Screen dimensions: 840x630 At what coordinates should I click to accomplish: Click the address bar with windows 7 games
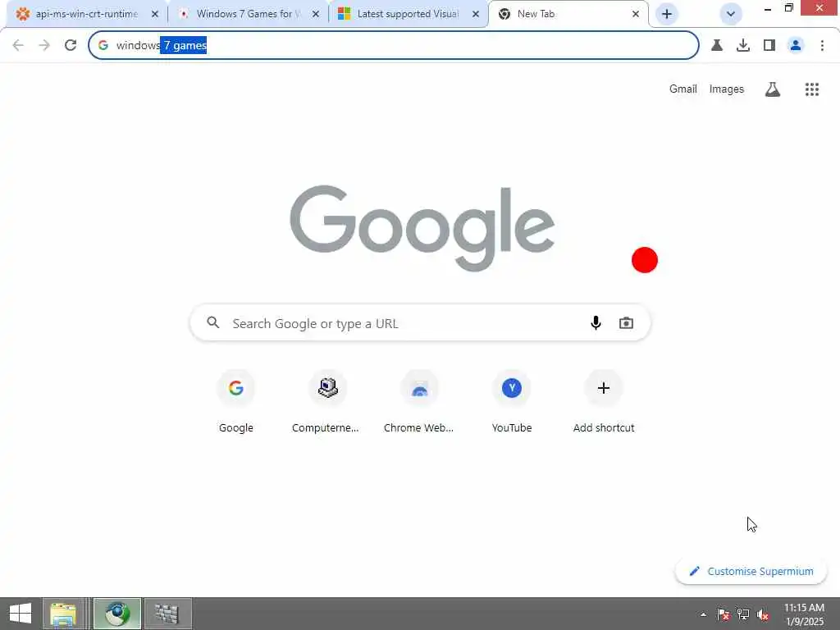click(x=393, y=46)
